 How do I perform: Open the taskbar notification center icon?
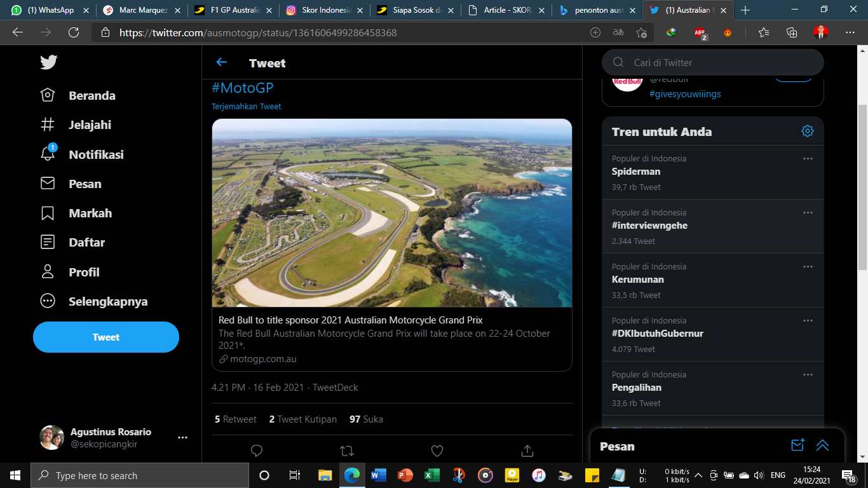click(x=848, y=475)
